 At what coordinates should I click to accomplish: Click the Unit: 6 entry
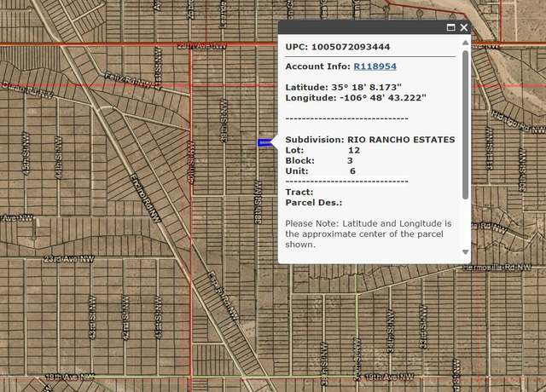(x=321, y=171)
